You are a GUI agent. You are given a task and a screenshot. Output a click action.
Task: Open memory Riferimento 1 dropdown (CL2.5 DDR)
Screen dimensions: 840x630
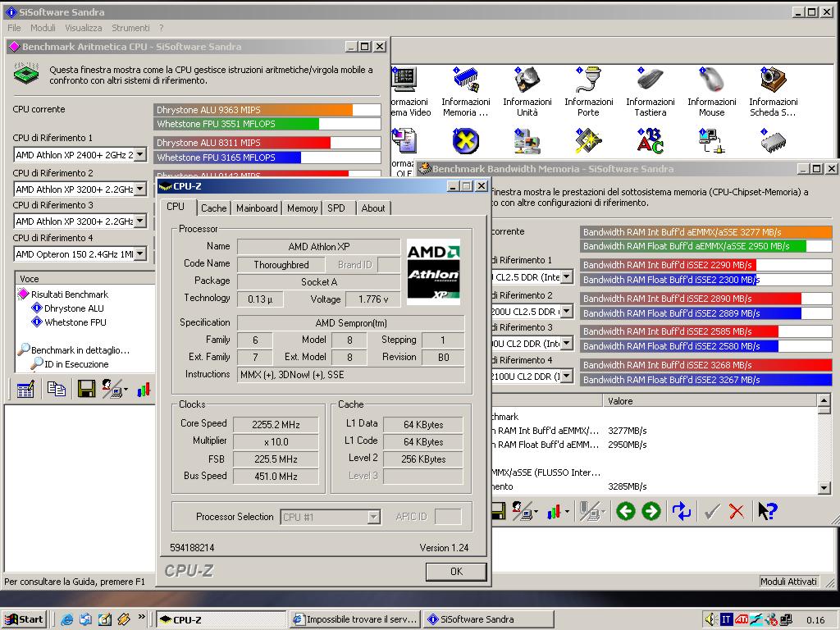[567, 277]
